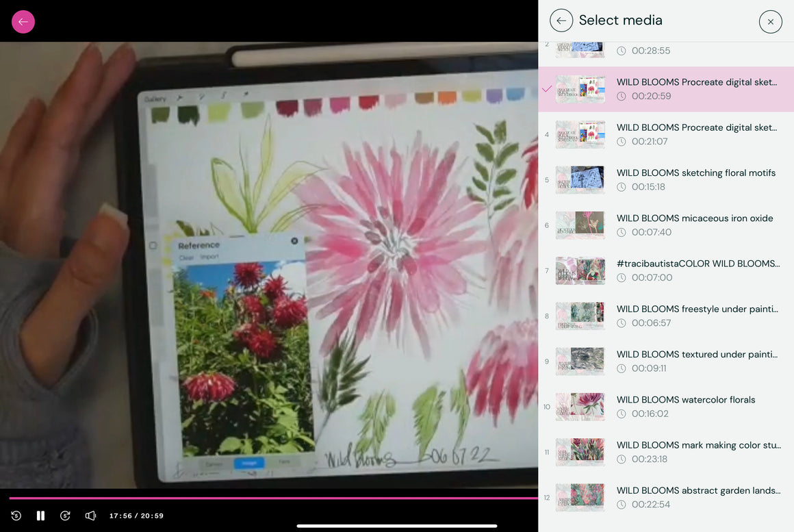Click the back arrow in Select media header
The image size is (794, 532).
coord(561,20)
